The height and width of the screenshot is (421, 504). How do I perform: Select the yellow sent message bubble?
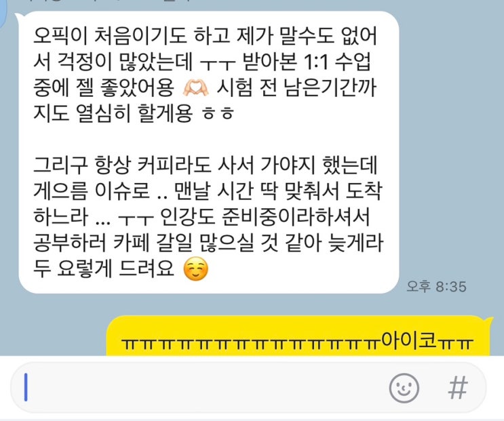click(299, 336)
